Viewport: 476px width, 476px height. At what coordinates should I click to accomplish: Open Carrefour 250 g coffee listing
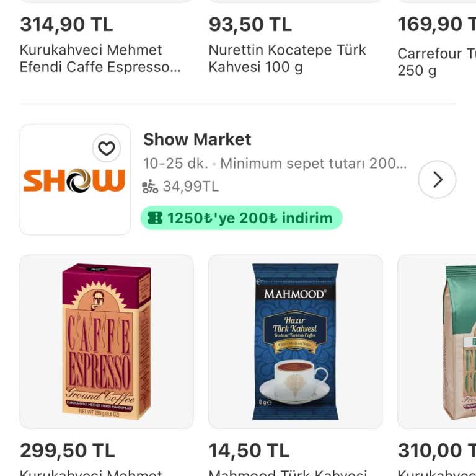click(436, 62)
